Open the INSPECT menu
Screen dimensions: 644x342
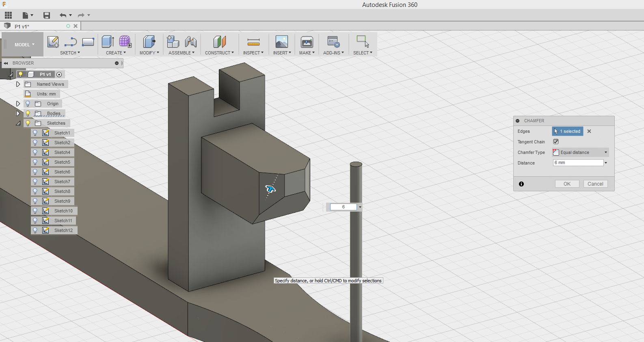click(x=253, y=53)
